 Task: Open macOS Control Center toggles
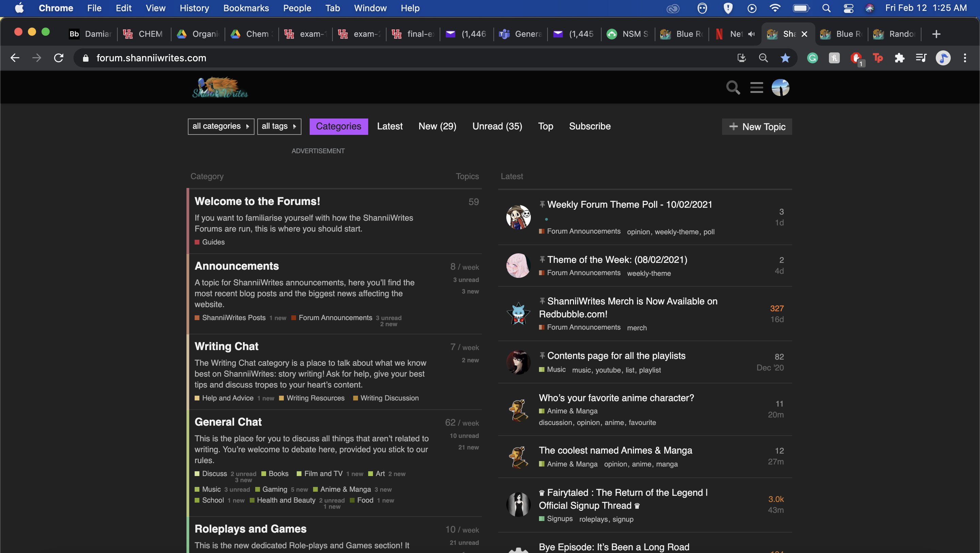pyautogui.click(x=848, y=8)
